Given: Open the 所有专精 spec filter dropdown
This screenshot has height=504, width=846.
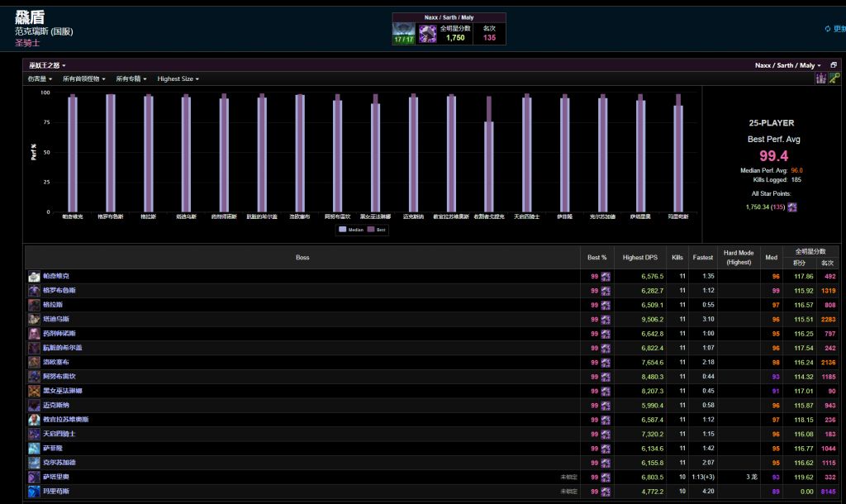Looking at the screenshot, I should click(131, 79).
